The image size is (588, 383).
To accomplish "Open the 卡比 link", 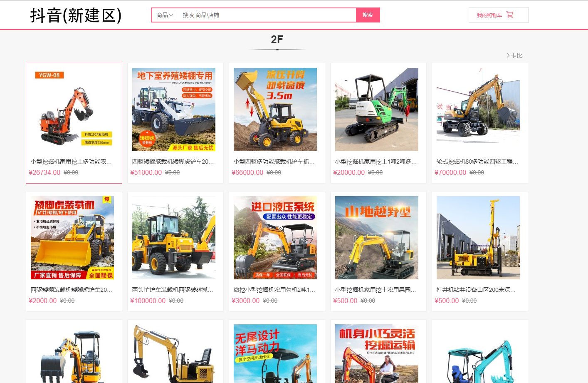I will pos(517,55).
